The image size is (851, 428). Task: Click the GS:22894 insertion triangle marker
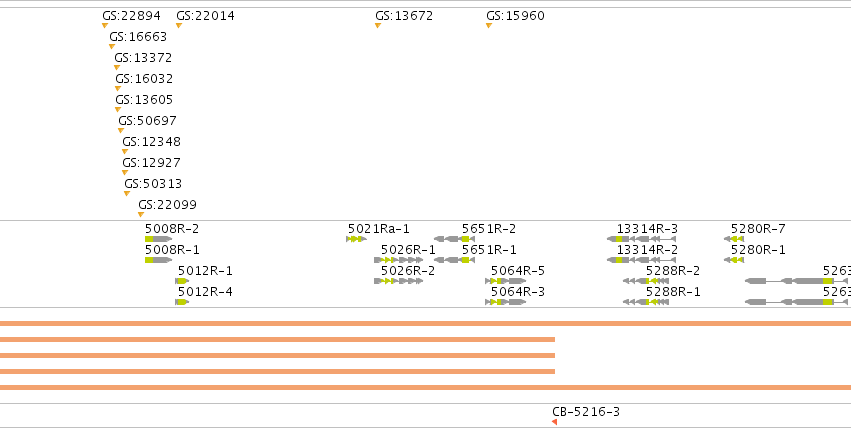(105, 25)
